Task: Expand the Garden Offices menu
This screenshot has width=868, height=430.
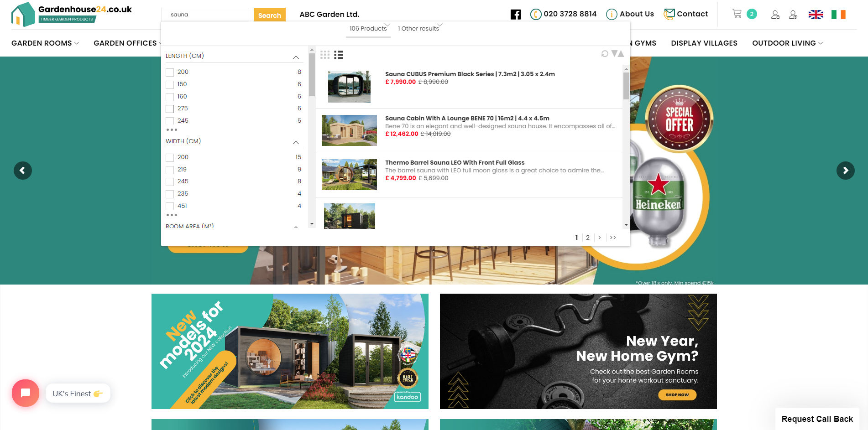Action: click(127, 43)
